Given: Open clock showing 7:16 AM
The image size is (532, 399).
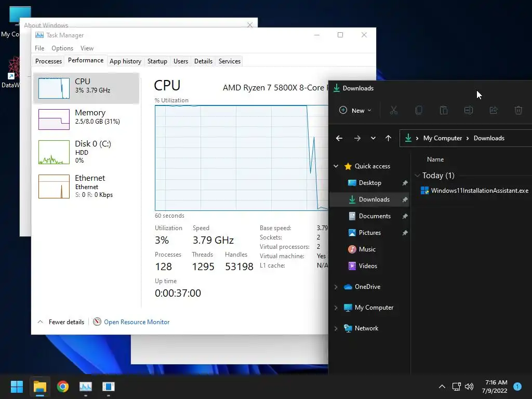Looking at the screenshot, I should (495, 387).
